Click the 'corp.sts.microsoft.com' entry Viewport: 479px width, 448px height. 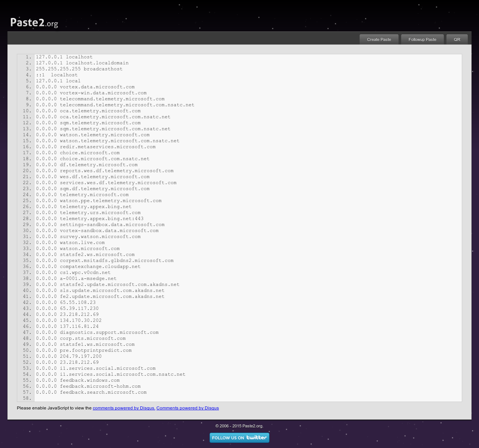(x=93, y=338)
